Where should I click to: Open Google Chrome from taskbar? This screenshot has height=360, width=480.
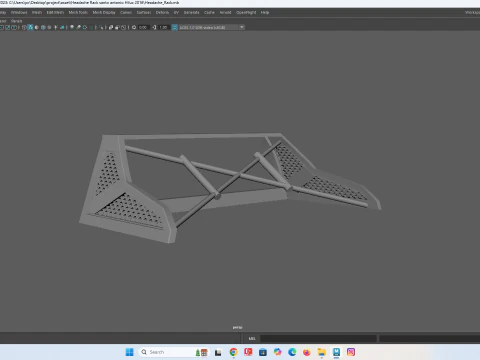[234, 352]
